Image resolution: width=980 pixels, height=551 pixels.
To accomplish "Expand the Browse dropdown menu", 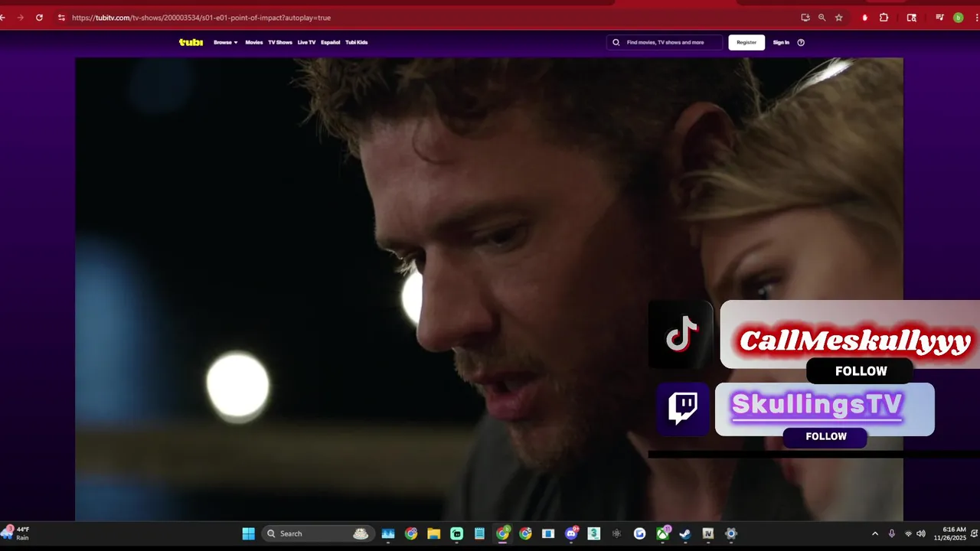I will (226, 42).
